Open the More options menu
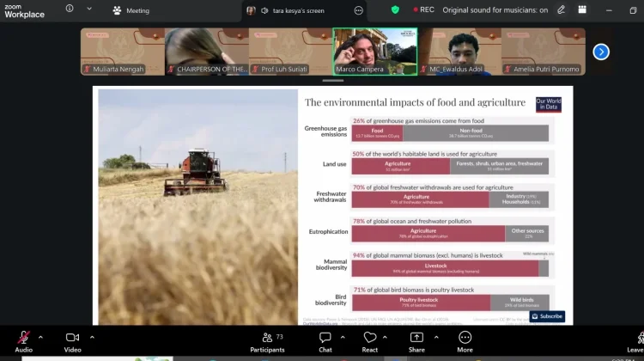 465,342
